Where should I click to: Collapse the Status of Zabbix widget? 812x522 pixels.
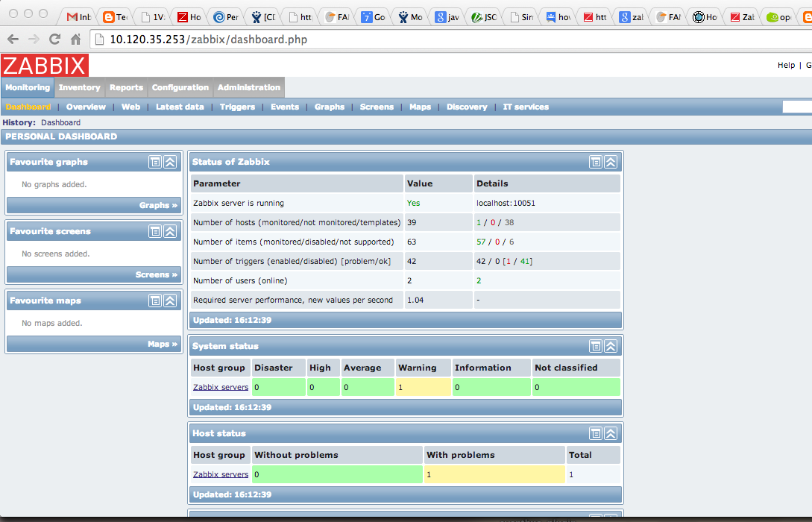(x=611, y=162)
